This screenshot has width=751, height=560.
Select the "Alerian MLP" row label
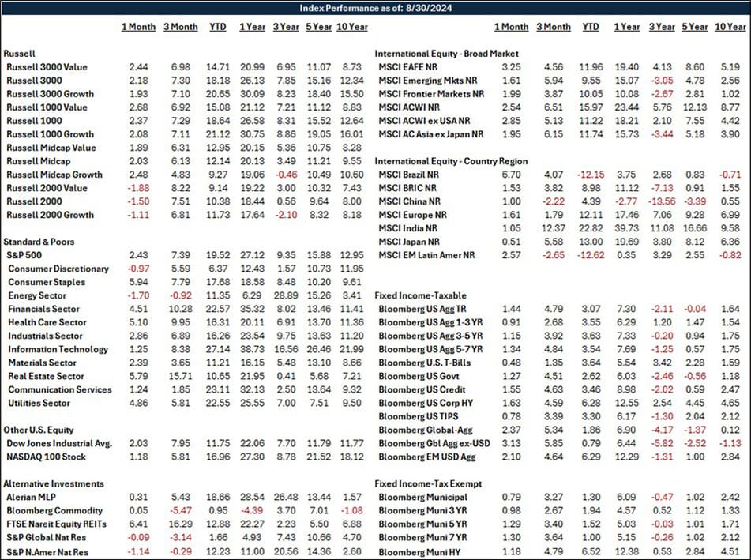point(31,497)
